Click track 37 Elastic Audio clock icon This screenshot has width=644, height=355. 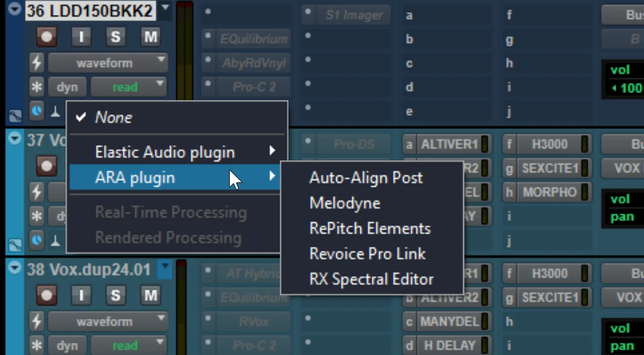(x=37, y=240)
